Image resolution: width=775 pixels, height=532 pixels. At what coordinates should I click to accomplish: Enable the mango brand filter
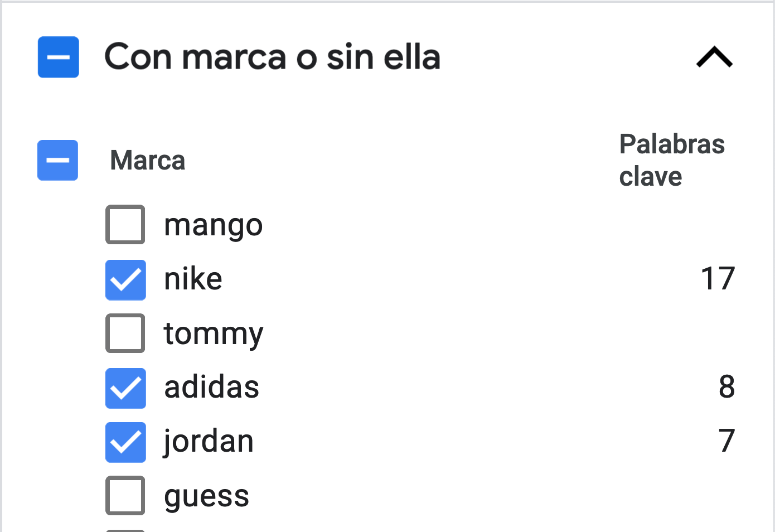point(125,225)
